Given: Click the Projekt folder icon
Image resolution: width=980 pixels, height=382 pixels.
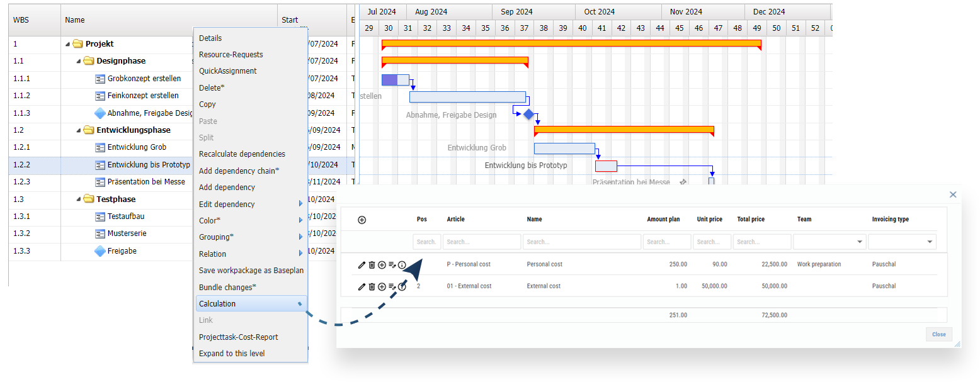Looking at the screenshot, I should tap(77, 44).
